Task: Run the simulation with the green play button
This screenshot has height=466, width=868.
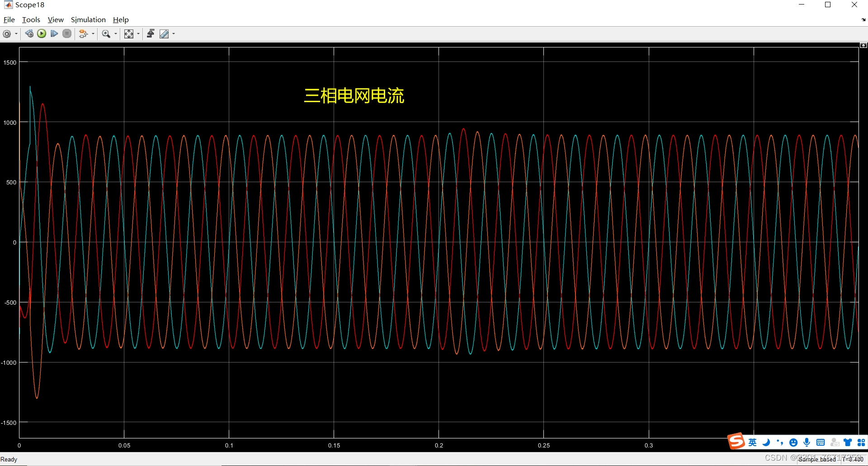Action: 42,33
